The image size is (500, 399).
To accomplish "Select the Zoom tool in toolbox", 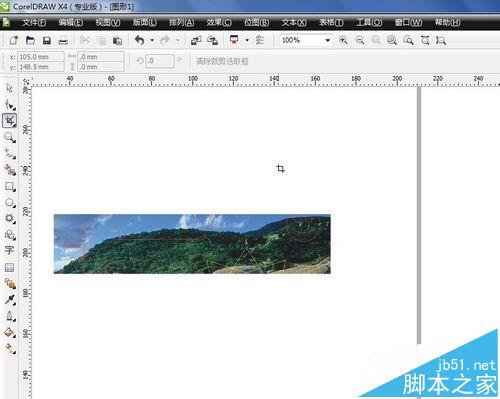I will 9,137.
